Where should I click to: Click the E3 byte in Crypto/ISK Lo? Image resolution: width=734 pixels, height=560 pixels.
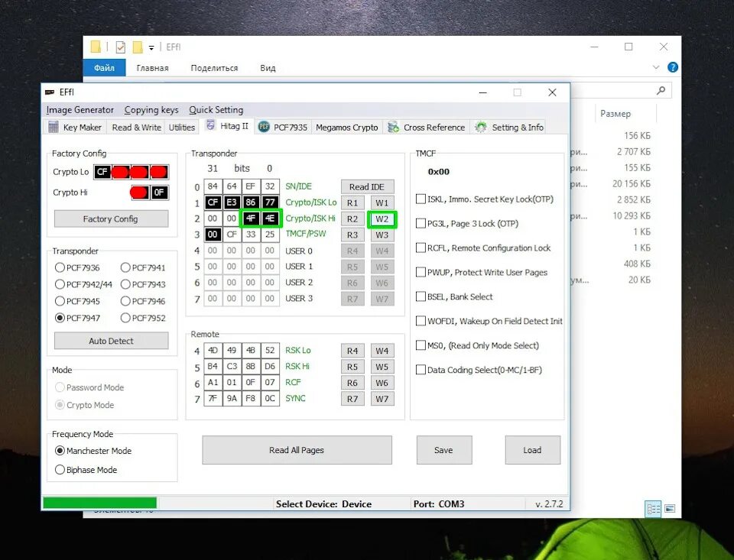click(232, 202)
